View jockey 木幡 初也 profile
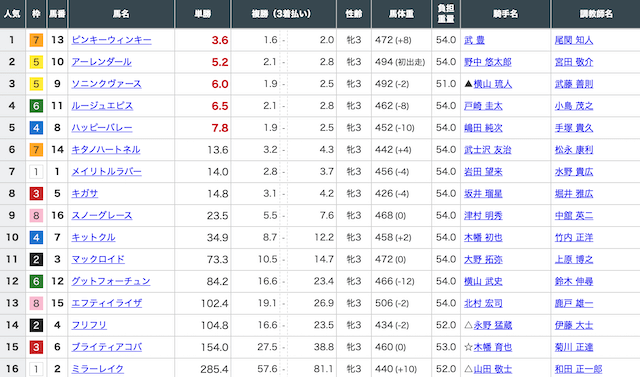This screenshot has height=377, width=640. coord(483,237)
